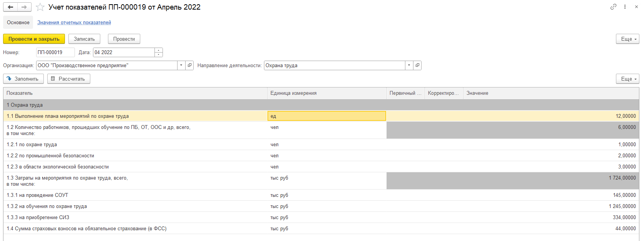Open activity direction record icon

click(x=417, y=65)
